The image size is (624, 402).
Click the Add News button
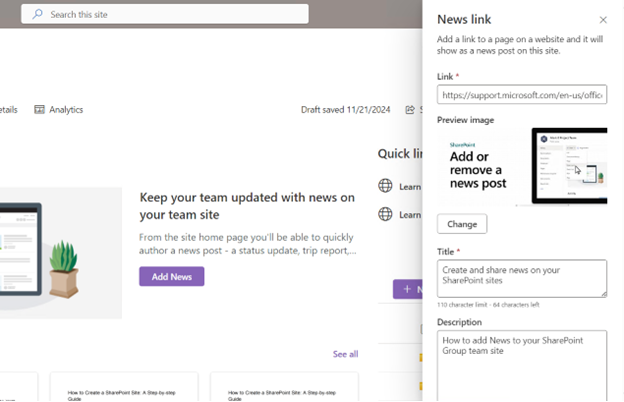click(172, 277)
